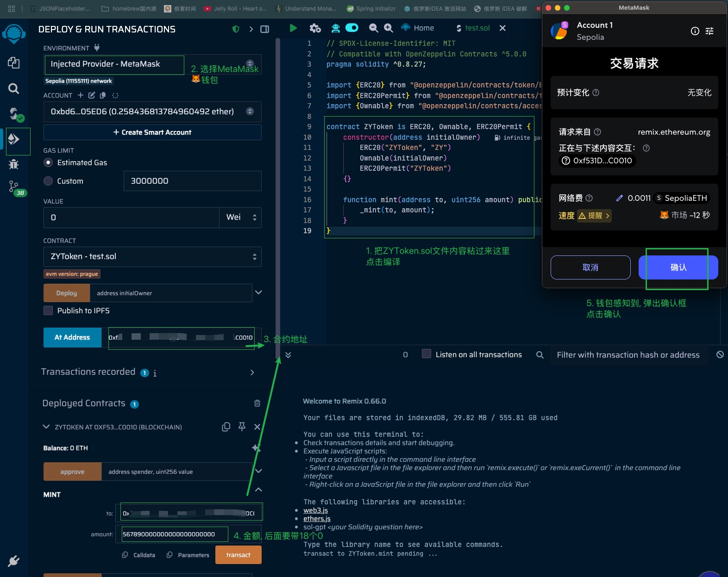728x577 pixels.
Task: Open the Contract ZYToken - test.sol dropdown
Action: pyautogui.click(x=152, y=257)
